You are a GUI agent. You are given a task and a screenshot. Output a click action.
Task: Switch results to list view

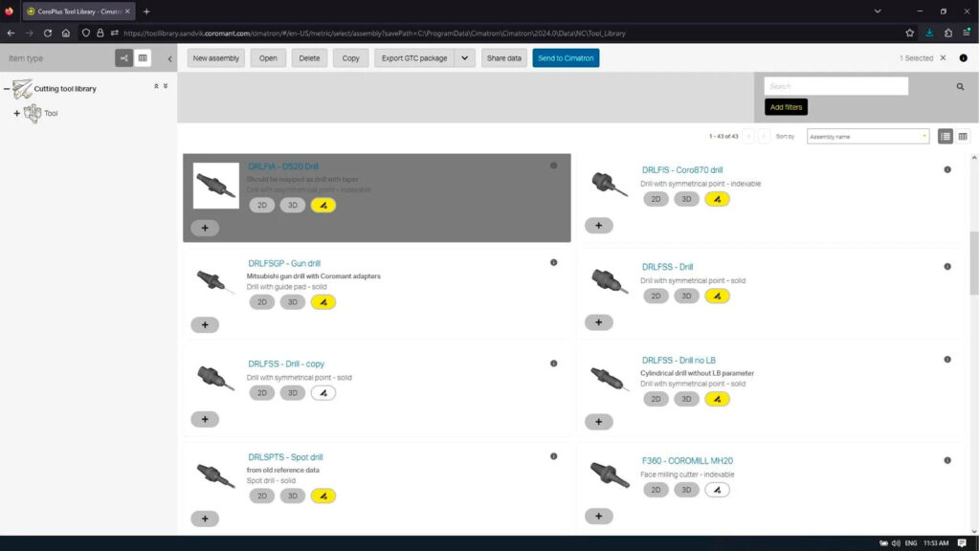(945, 136)
